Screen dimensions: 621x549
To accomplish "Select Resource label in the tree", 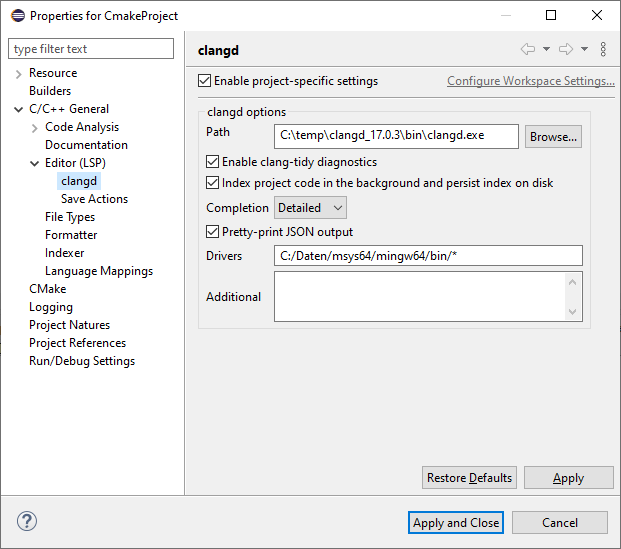I will pyautogui.click(x=53, y=73).
